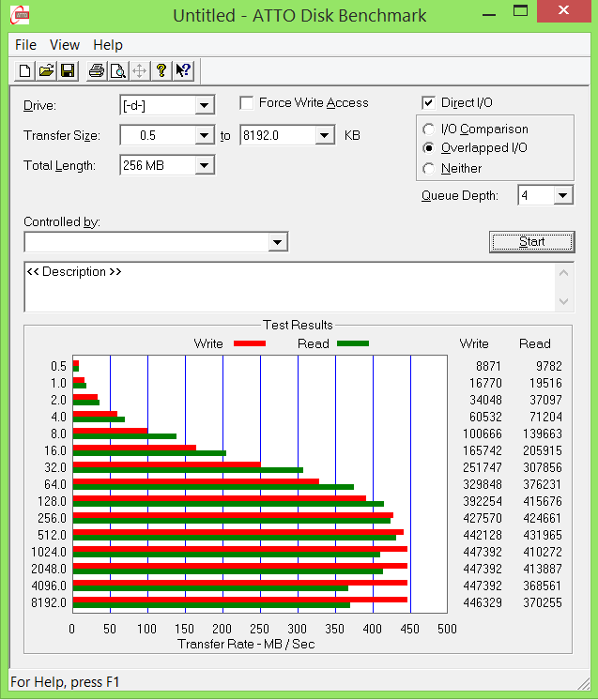598x700 pixels.
Task: Open the Total Length dropdown
Action: pos(205,166)
